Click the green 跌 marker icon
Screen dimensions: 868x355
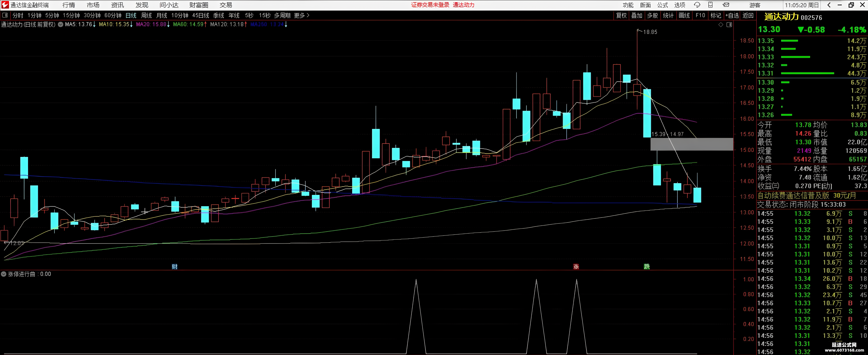coord(647,267)
